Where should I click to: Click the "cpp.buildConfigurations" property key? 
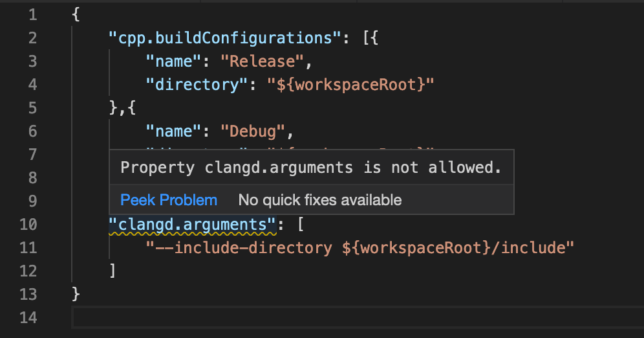224,38
